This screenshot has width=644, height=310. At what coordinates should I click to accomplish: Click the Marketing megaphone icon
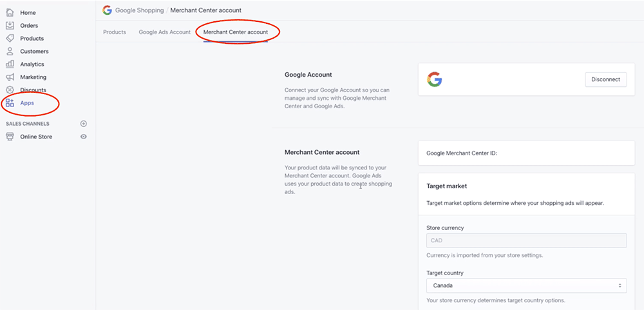pyautogui.click(x=10, y=77)
